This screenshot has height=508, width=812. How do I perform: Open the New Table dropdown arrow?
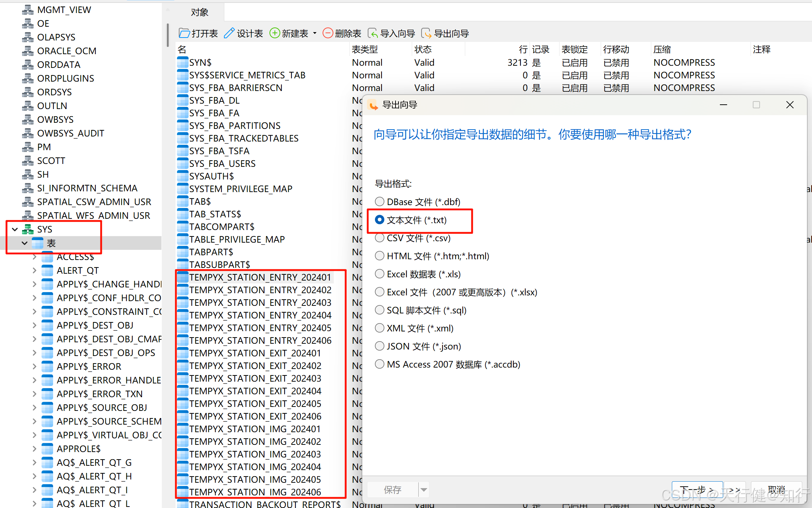click(x=315, y=34)
